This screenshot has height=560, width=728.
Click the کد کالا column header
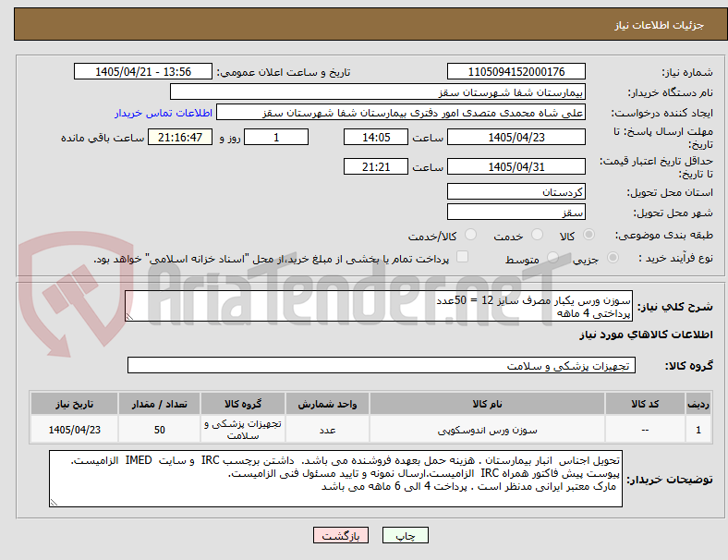(x=645, y=404)
